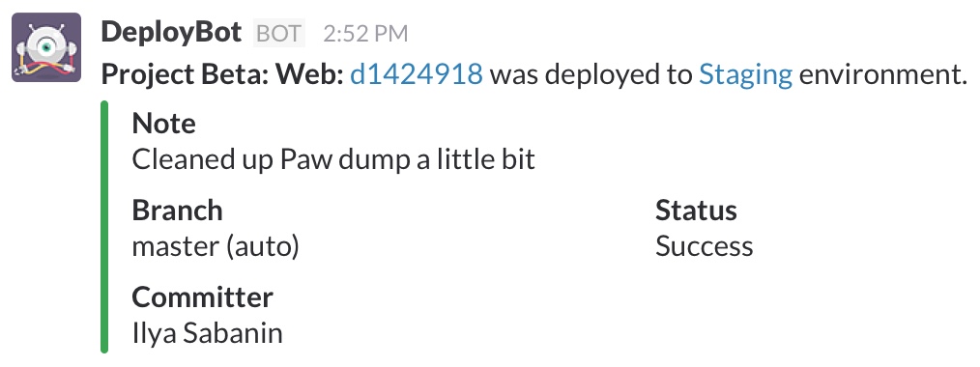Viewport: 980px width, 367px height.
Task: Open the DeployBot sender name
Action: point(171,32)
